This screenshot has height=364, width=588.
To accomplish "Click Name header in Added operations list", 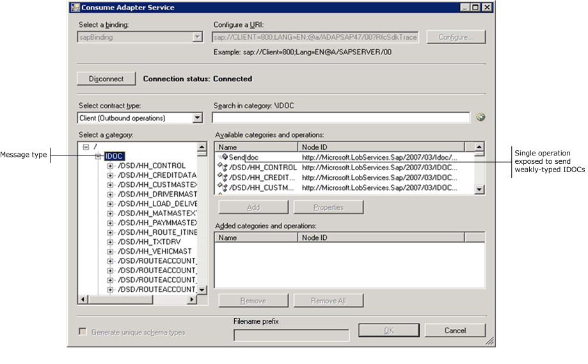I will [x=256, y=237].
